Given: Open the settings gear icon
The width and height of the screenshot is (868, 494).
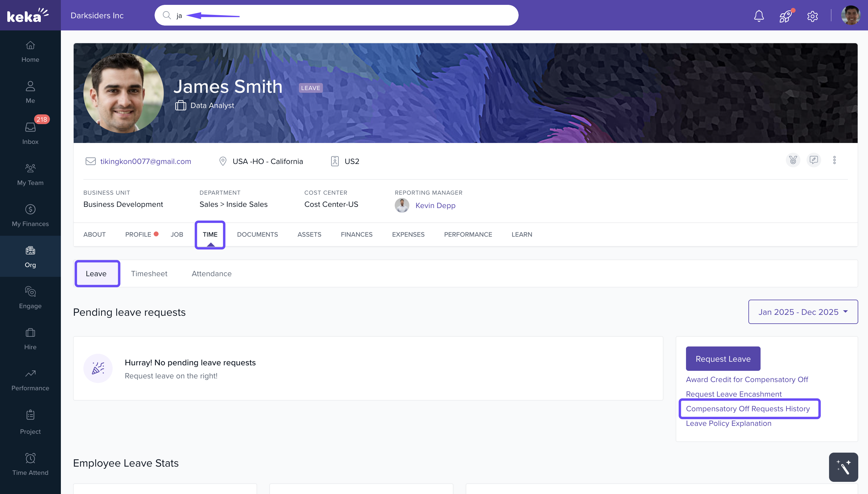Looking at the screenshot, I should (812, 16).
